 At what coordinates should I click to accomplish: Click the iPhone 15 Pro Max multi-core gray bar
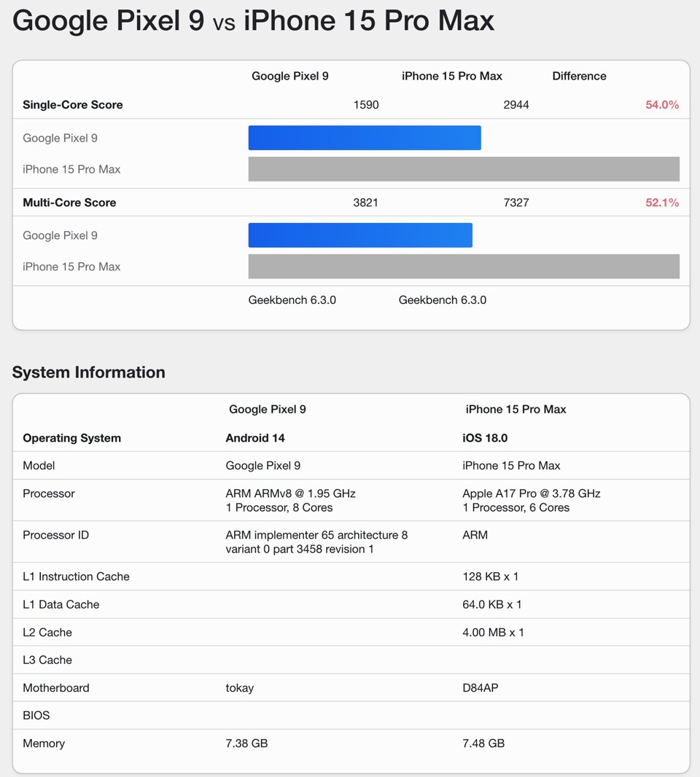tap(464, 267)
